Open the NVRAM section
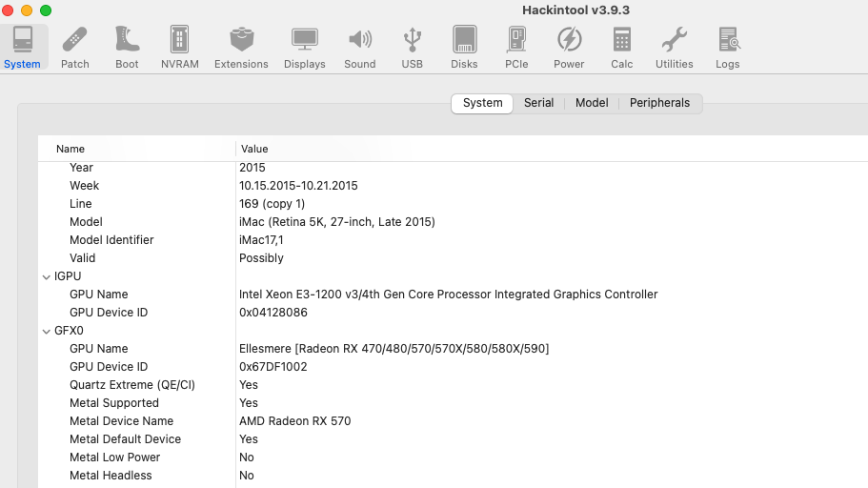This screenshot has height=488, width=868. [x=180, y=47]
